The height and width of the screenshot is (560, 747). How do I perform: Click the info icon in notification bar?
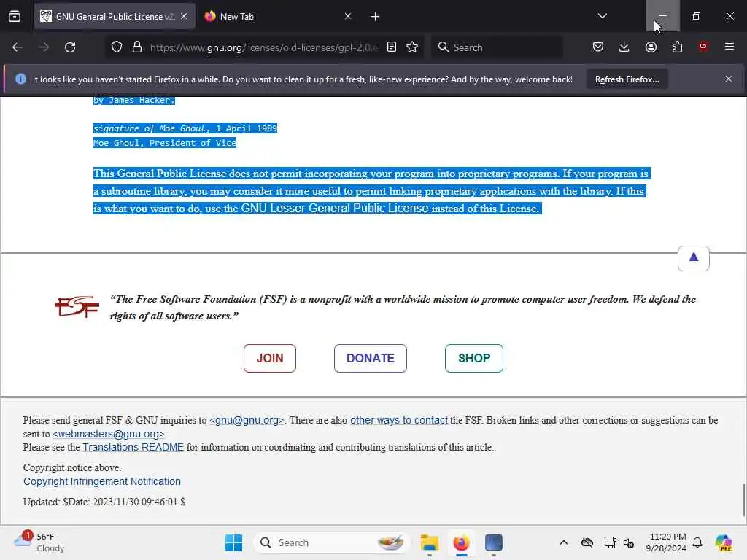pos(20,79)
